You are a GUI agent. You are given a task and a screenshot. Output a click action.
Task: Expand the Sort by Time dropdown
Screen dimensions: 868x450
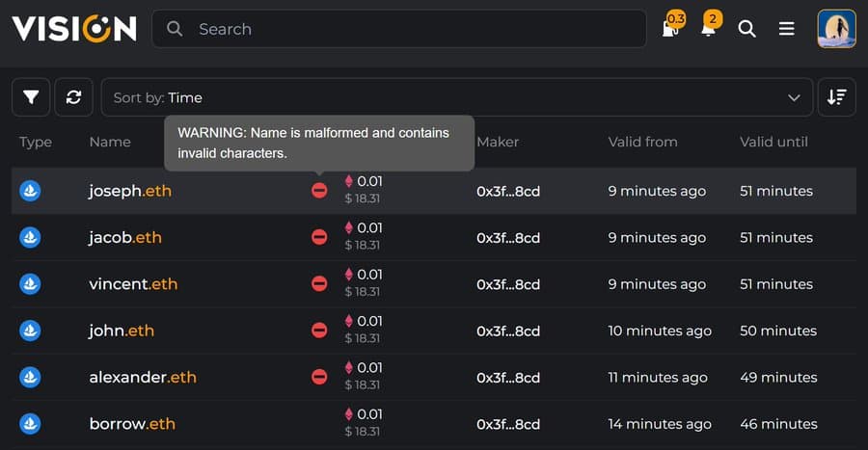(x=456, y=97)
